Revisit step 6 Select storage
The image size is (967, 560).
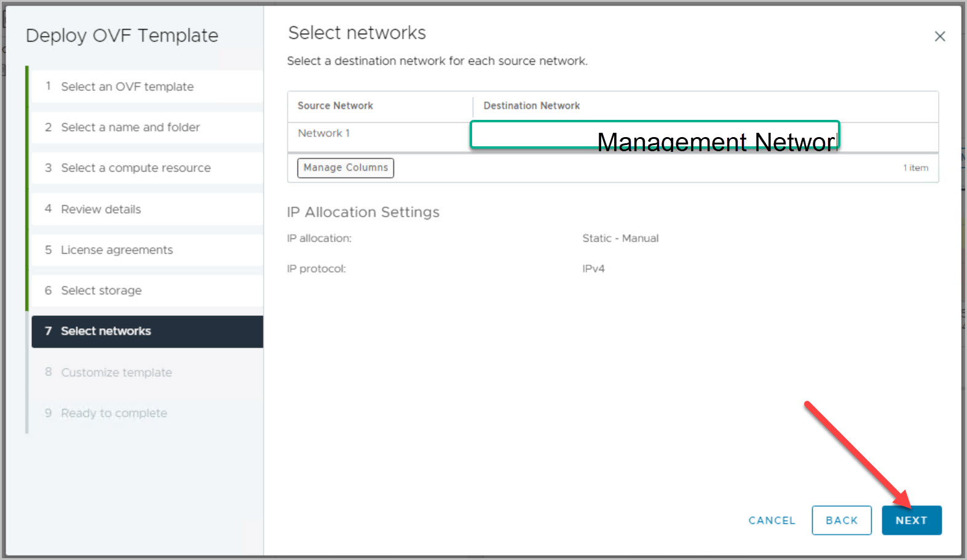point(101,290)
